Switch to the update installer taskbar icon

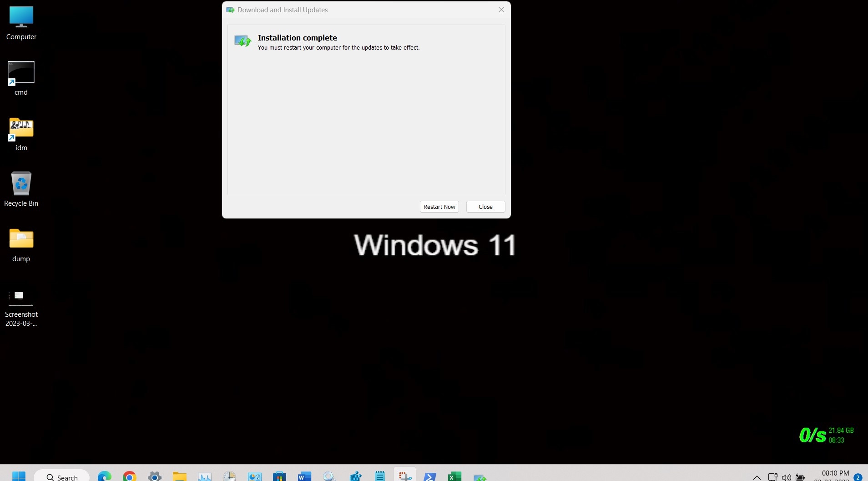tap(480, 476)
